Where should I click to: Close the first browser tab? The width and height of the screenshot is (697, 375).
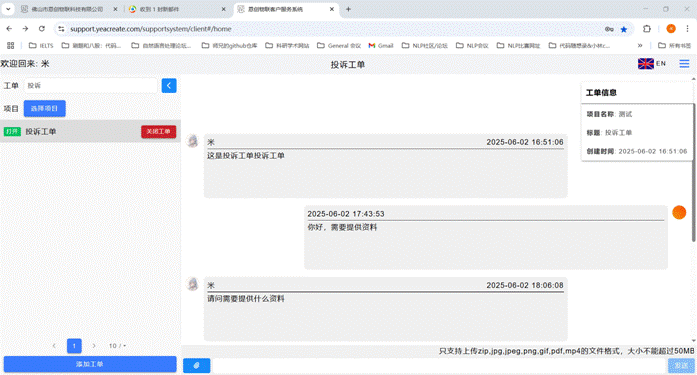pos(115,9)
